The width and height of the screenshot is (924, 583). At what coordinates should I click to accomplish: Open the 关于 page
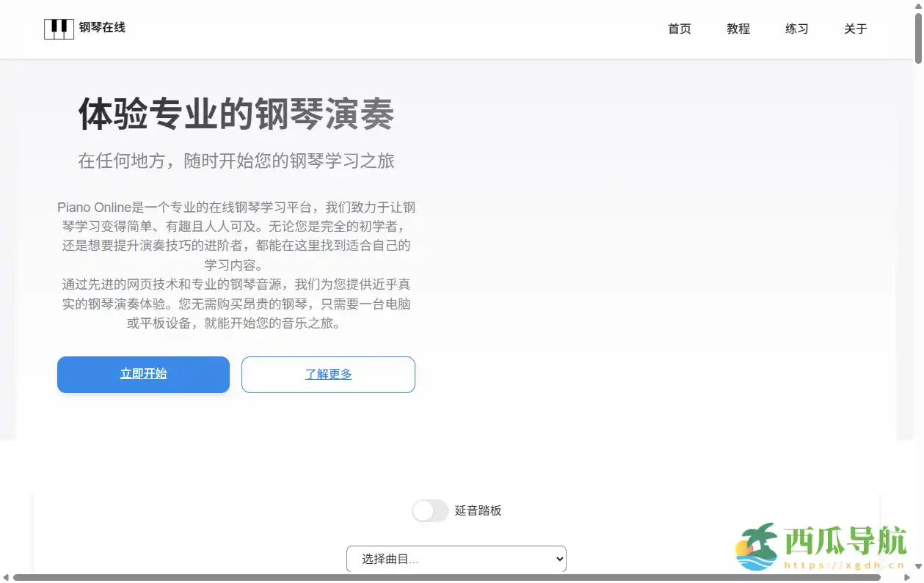click(854, 29)
